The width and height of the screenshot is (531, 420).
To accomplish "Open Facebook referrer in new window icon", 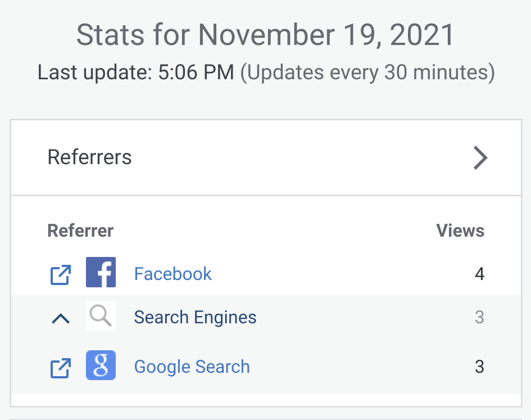I will (x=61, y=274).
